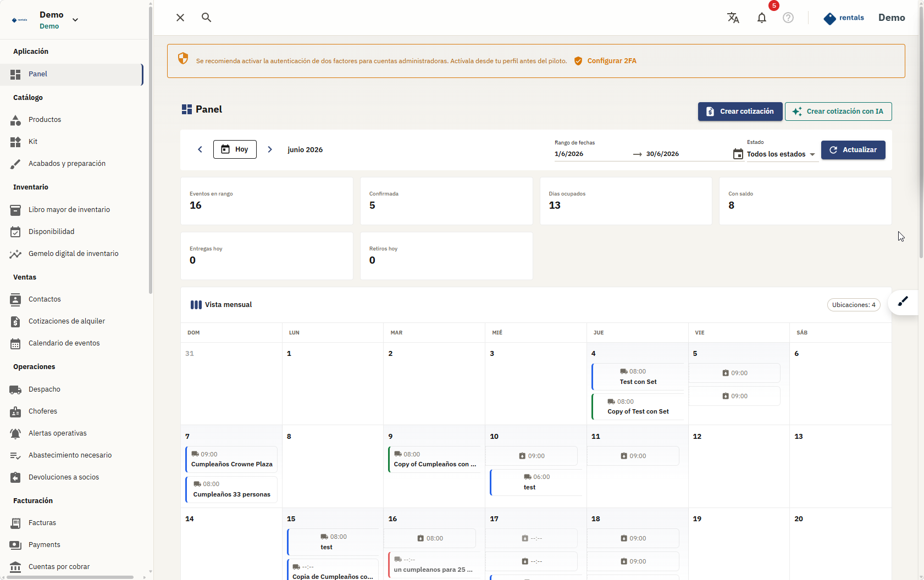924x580 pixels.
Task: Click the Ubicaciones: 4 chip
Action: [854, 305]
